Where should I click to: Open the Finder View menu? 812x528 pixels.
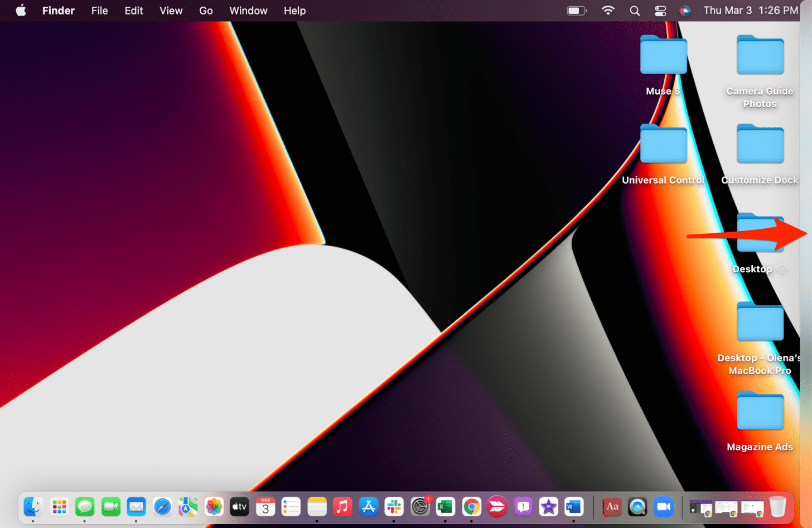(x=171, y=10)
